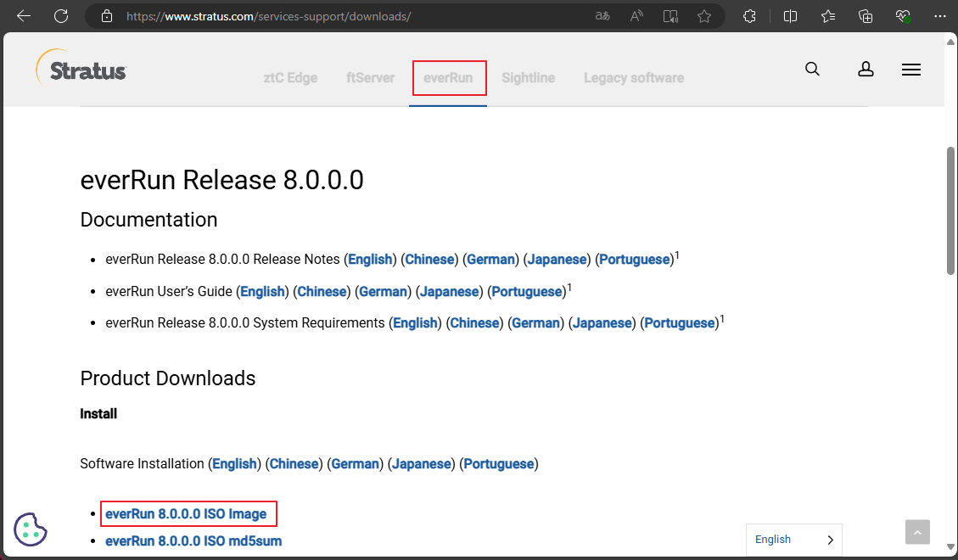
Task: Start the read aloud icon
Action: (x=636, y=16)
